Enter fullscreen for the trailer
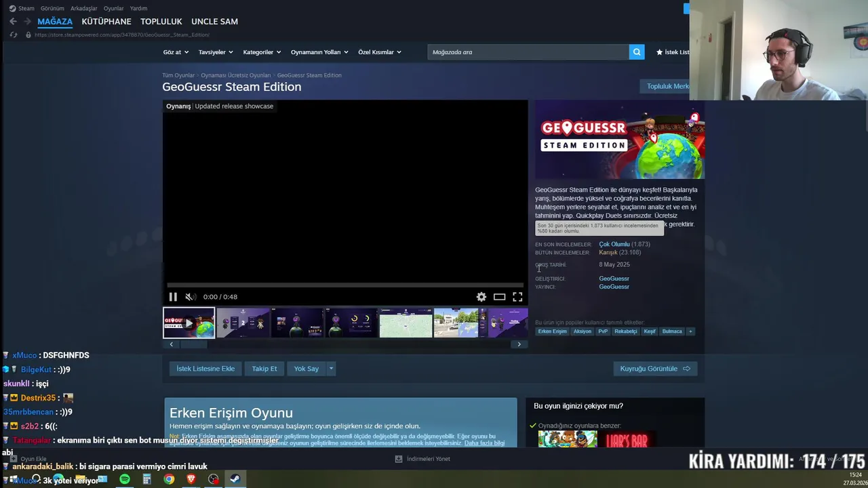Viewport: 868px width, 488px height. pyautogui.click(x=517, y=297)
